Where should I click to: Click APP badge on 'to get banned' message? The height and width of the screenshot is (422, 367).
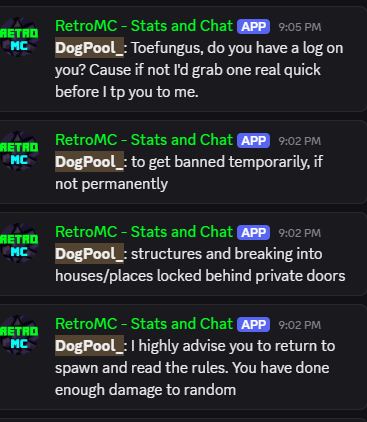coord(253,141)
